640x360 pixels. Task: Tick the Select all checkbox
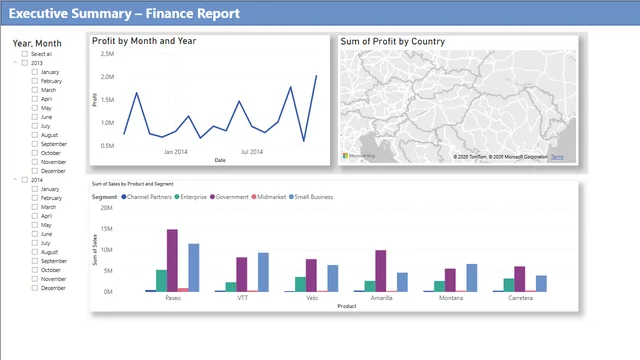[x=25, y=54]
